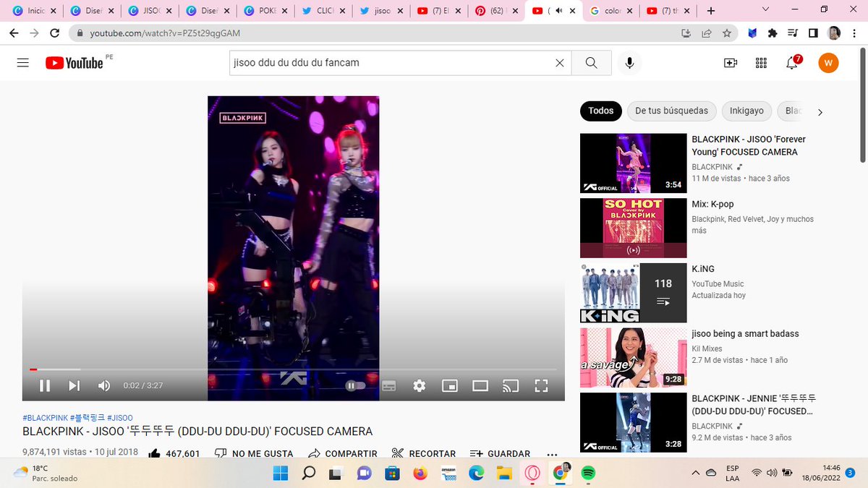Reload the page
868x488 pixels.
tap(55, 33)
